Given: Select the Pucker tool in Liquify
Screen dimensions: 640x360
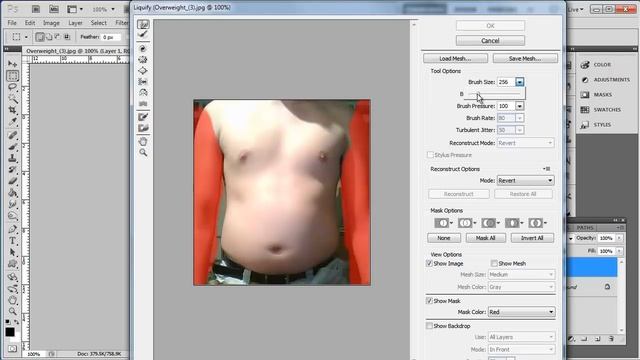Looking at the screenshot, I should 143,60.
